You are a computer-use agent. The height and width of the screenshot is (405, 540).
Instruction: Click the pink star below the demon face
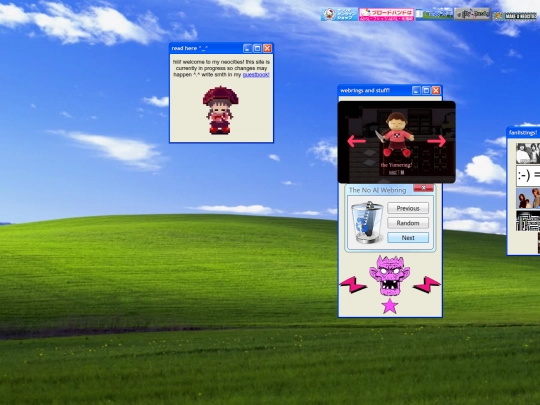pyautogui.click(x=390, y=306)
